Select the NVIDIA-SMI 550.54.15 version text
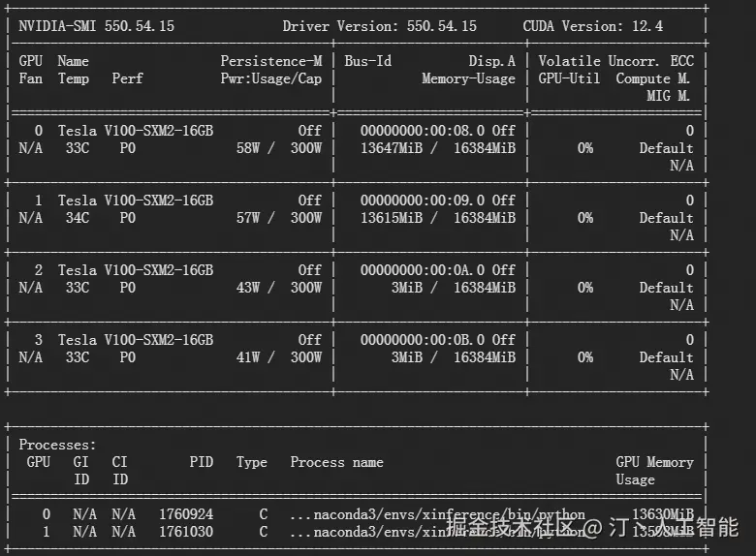The image size is (756, 556). (x=96, y=26)
